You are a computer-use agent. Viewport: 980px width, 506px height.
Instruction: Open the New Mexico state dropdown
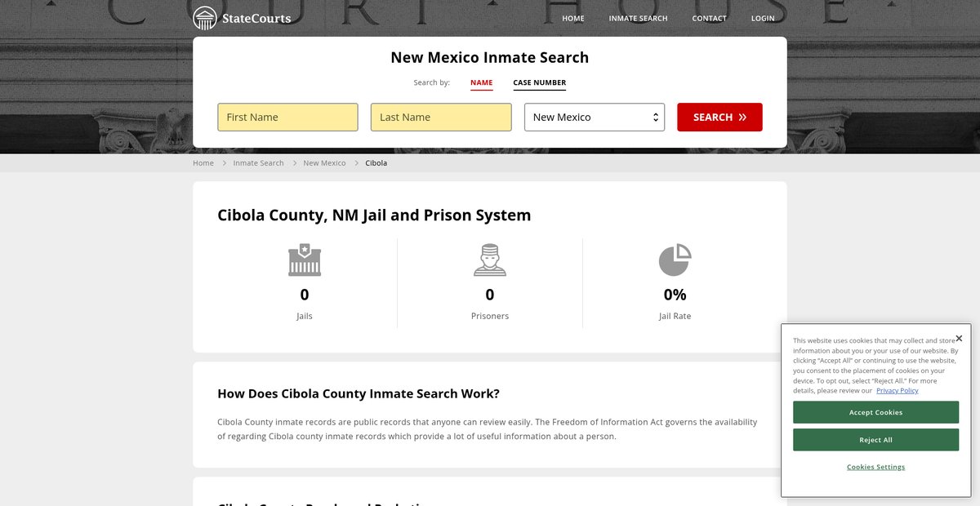click(595, 117)
